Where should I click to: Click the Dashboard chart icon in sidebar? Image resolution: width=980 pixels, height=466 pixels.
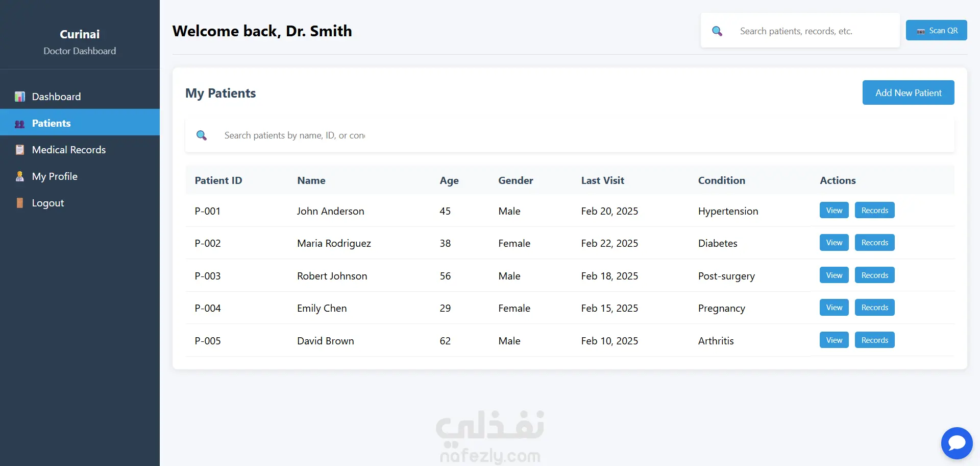point(20,97)
